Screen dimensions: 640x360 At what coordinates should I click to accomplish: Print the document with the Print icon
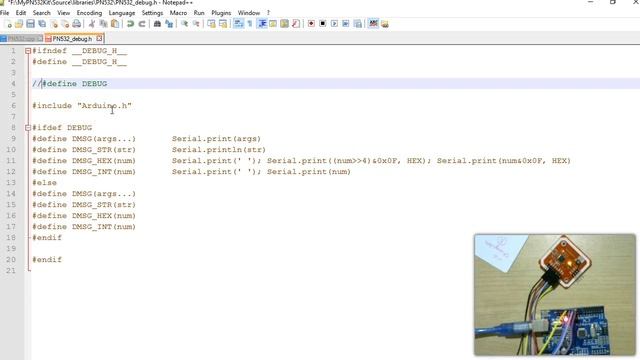pos(76,24)
